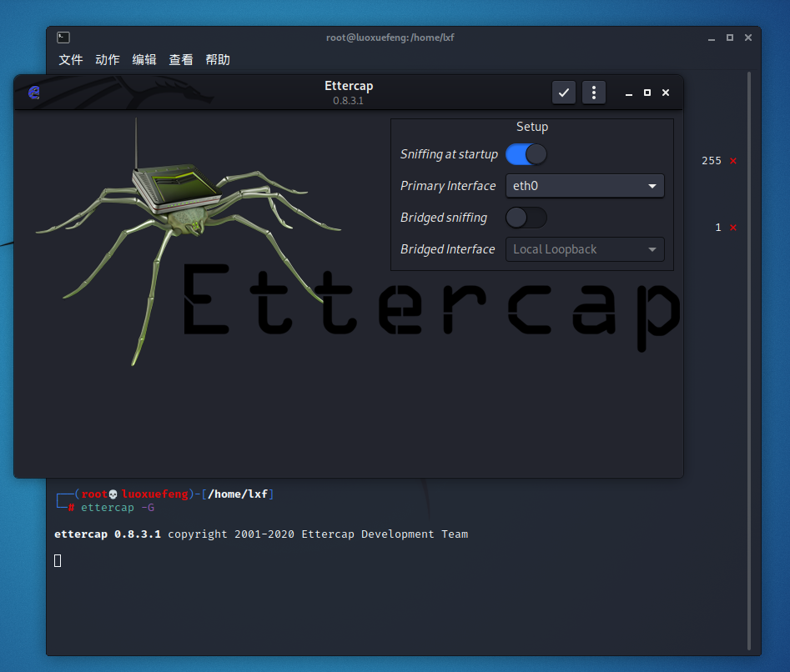Click terminal cursor block at prompt
This screenshot has width=790, height=672.
[x=58, y=561]
